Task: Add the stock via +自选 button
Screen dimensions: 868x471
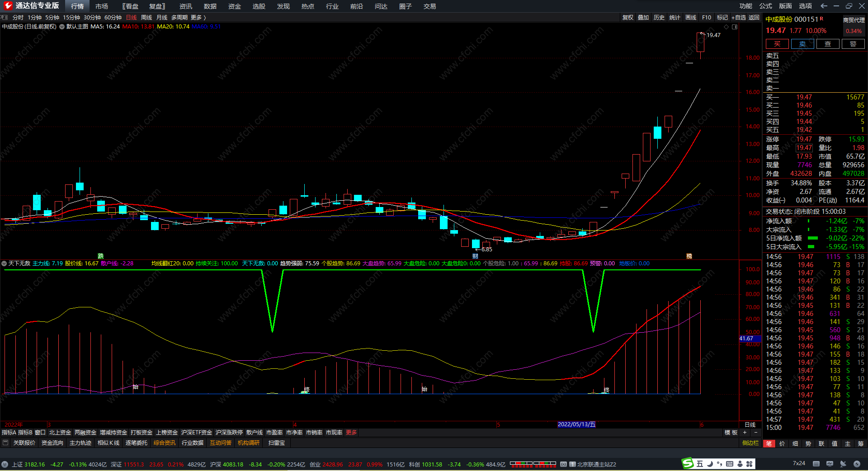Action: pyautogui.click(x=739, y=17)
